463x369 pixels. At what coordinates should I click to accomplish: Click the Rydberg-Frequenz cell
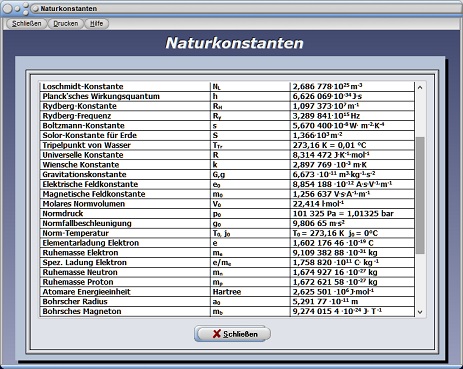[x=125, y=116]
